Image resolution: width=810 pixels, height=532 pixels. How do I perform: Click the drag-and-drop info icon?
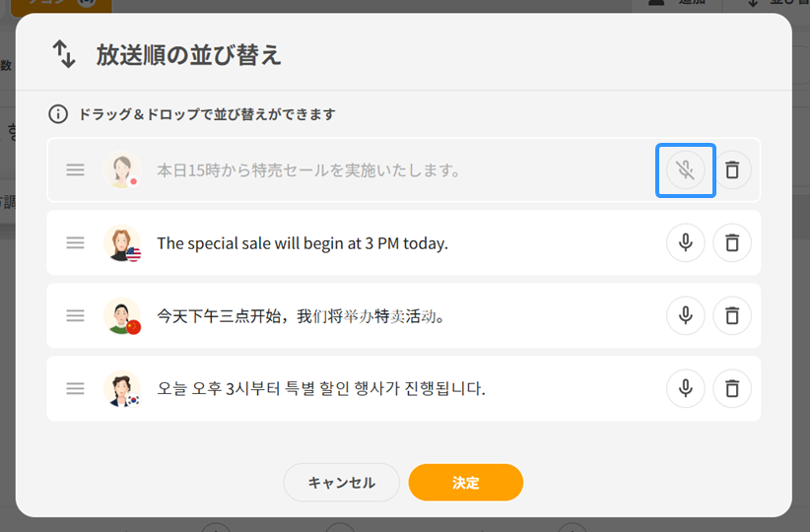tap(59, 114)
